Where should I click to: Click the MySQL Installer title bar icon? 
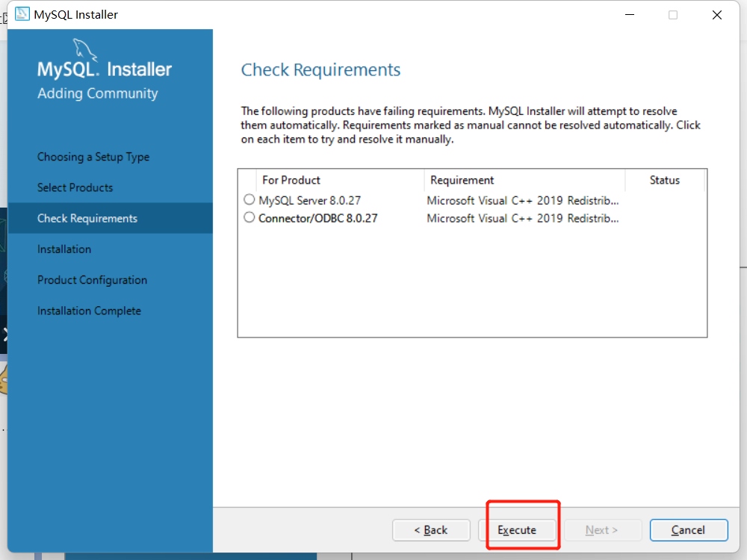[22, 14]
